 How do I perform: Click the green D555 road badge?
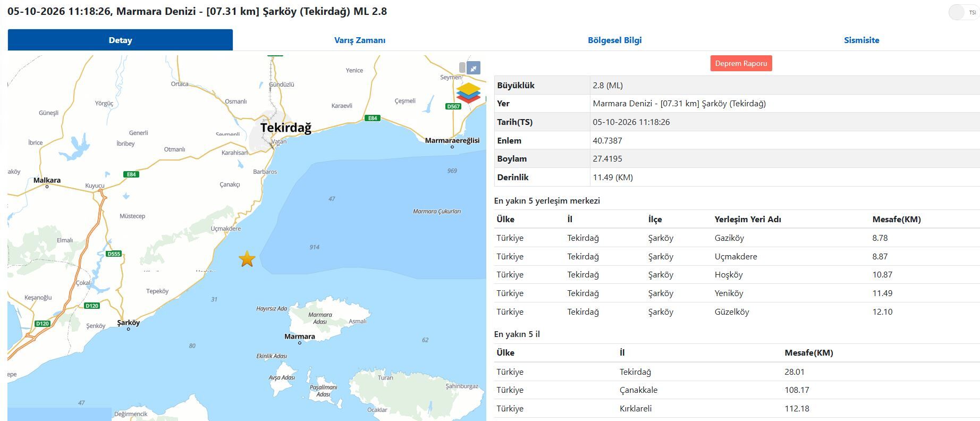114,254
